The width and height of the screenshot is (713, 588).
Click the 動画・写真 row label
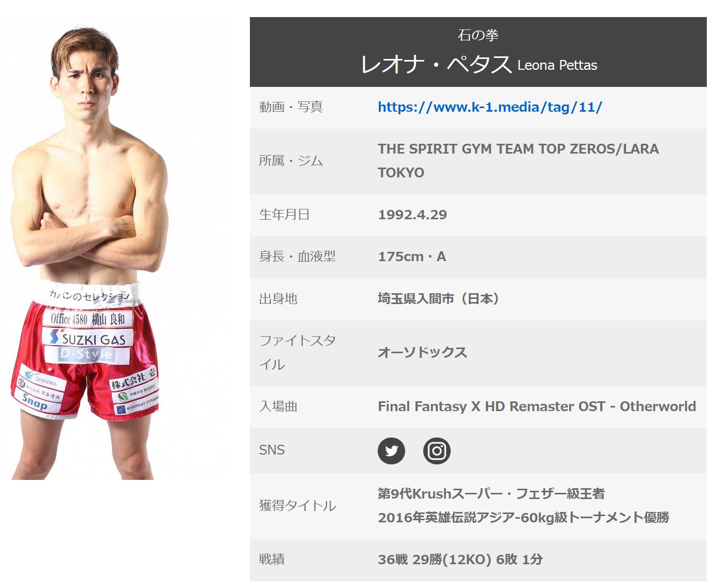click(291, 107)
